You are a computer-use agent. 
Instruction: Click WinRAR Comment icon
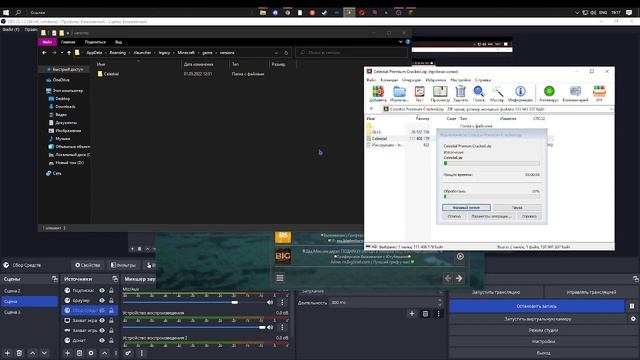575,94
